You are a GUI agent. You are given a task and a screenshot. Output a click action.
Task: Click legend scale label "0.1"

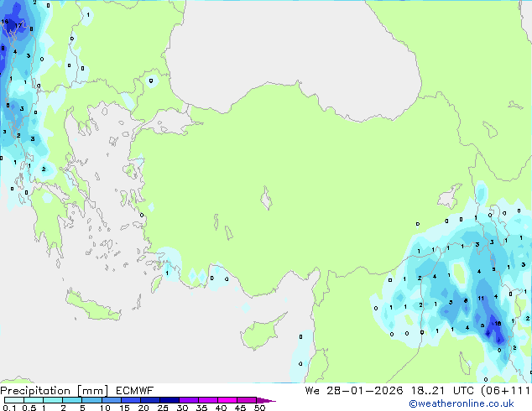9,408
